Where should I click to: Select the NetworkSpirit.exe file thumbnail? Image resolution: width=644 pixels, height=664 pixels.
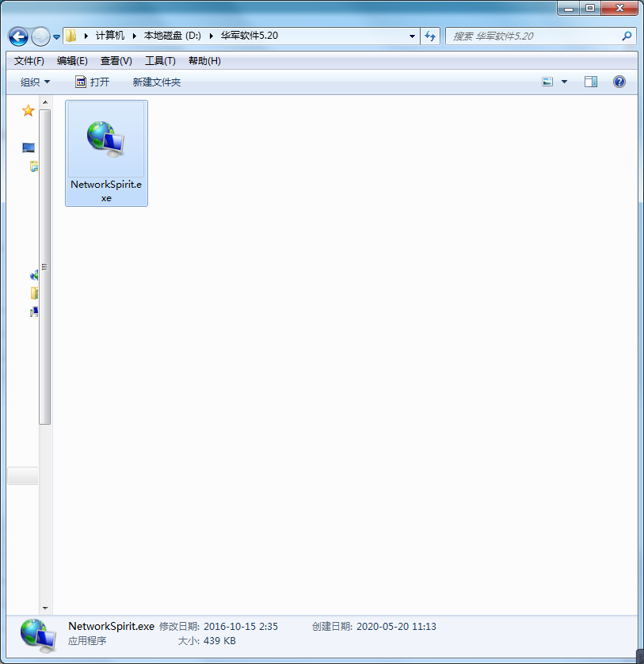point(106,139)
